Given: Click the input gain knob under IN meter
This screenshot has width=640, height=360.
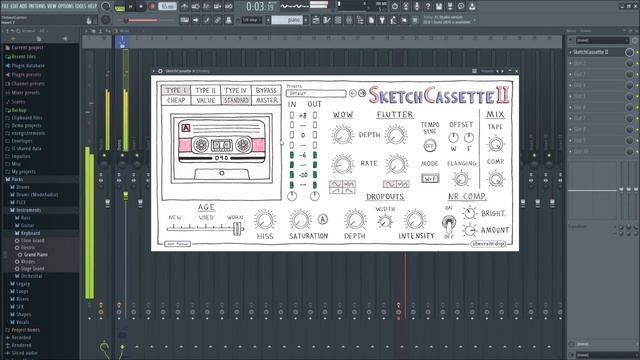Looking at the screenshot, I should coord(292,196).
